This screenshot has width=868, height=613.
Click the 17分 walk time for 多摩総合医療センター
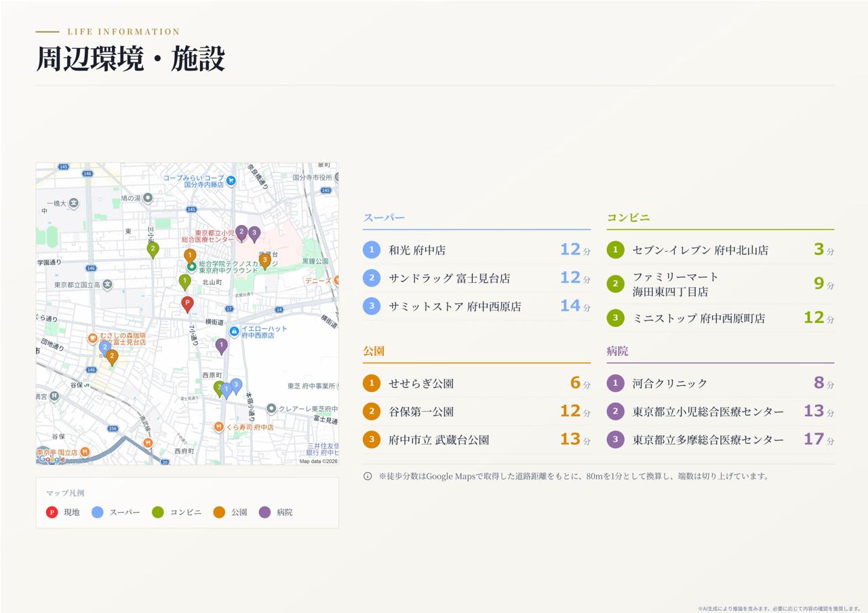tap(819, 439)
